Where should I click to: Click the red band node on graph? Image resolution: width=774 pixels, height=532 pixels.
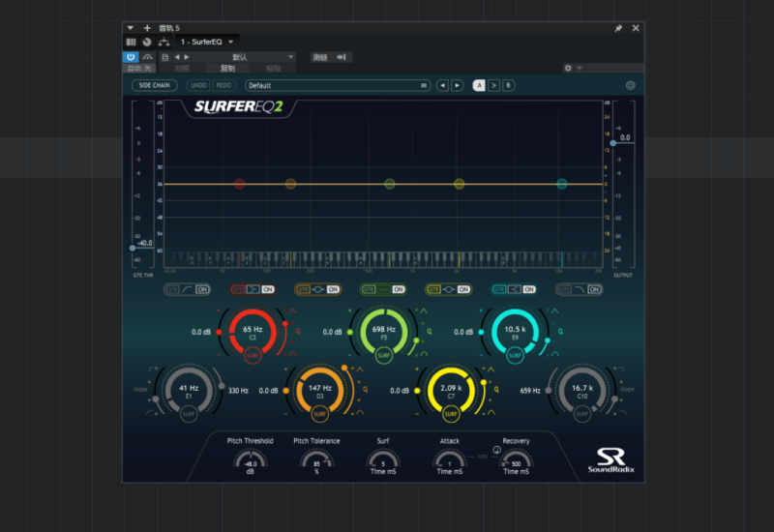pyautogui.click(x=239, y=184)
